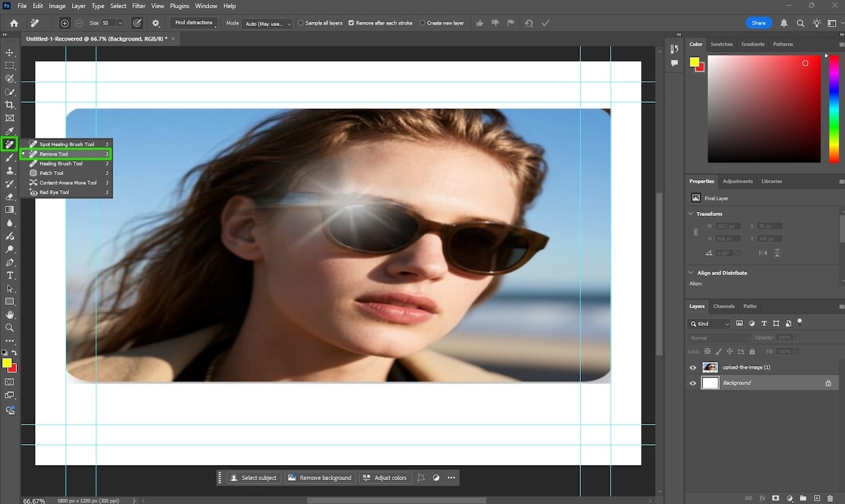Click the Home icon in options bar
The height and width of the screenshot is (504, 845).
coord(13,23)
